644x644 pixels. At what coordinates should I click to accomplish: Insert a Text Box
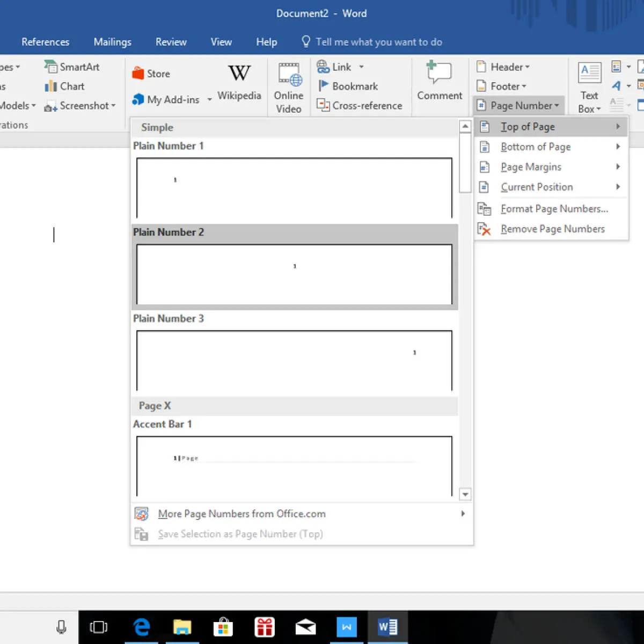[x=589, y=87]
